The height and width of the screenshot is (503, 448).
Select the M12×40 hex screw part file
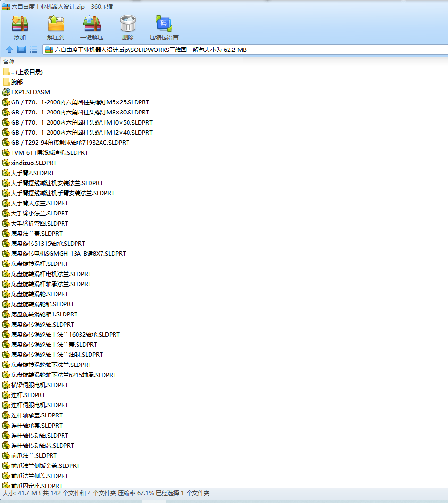coord(77,133)
